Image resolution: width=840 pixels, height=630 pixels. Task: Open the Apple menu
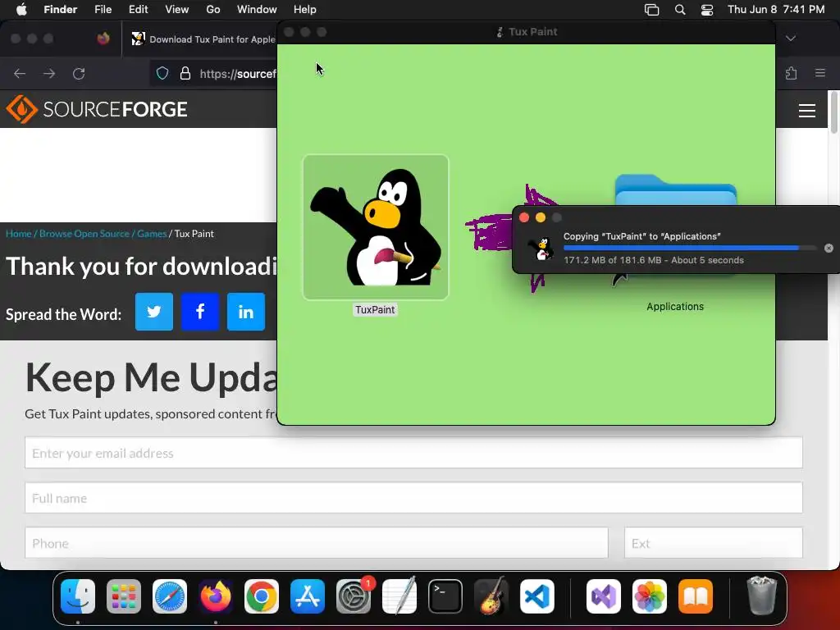(21, 10)
